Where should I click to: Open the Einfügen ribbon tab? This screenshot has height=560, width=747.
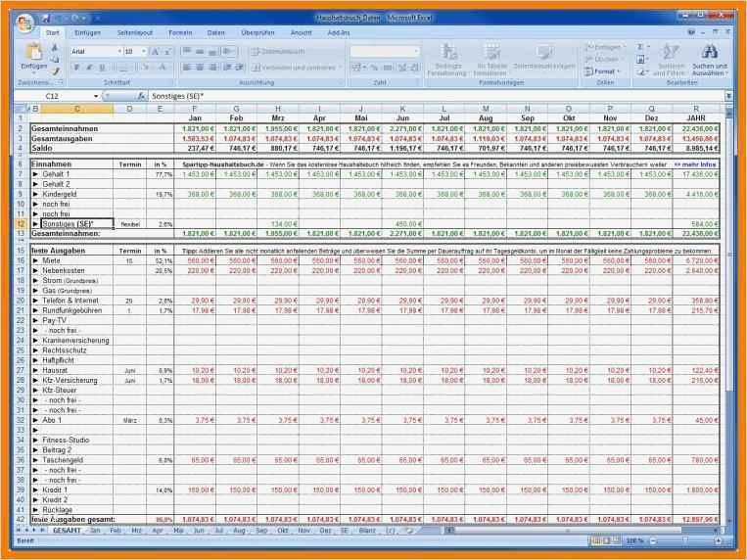pos(88,33)
